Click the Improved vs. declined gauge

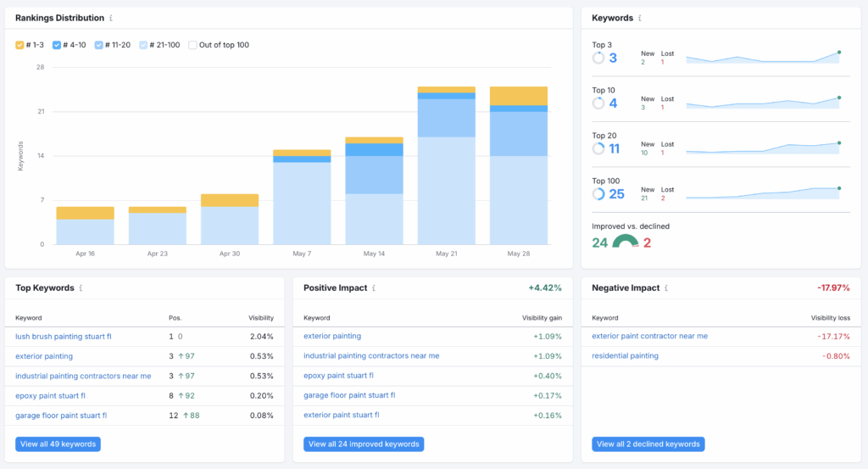tap(626, 243)
